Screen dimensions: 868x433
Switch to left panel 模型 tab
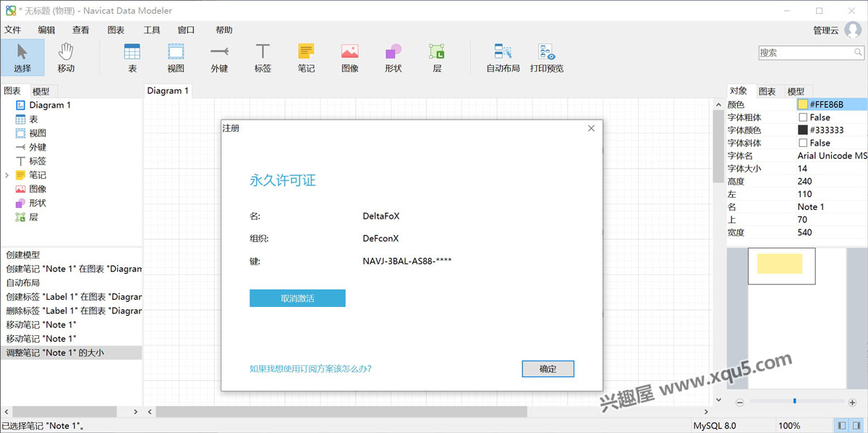[x=41, y=91]
